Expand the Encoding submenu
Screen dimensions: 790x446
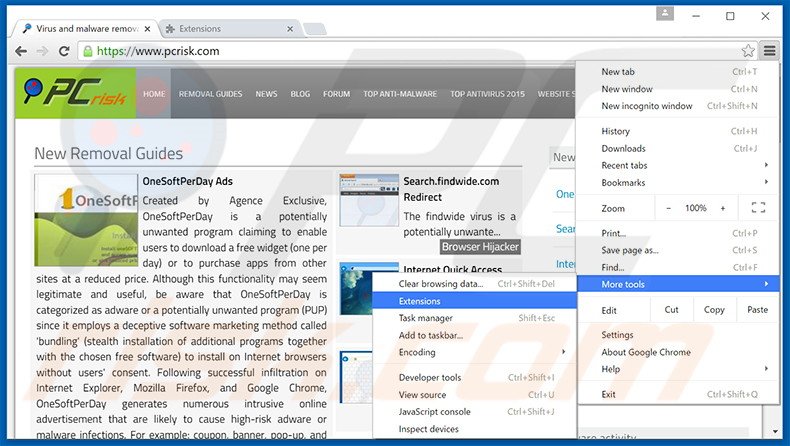(475, 353)
